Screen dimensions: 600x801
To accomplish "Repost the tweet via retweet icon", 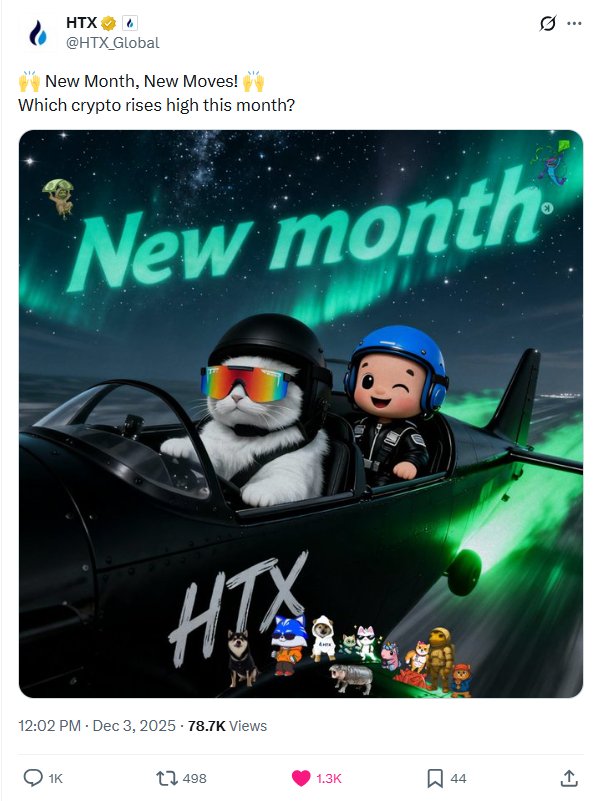I will [x=167, y=778].
